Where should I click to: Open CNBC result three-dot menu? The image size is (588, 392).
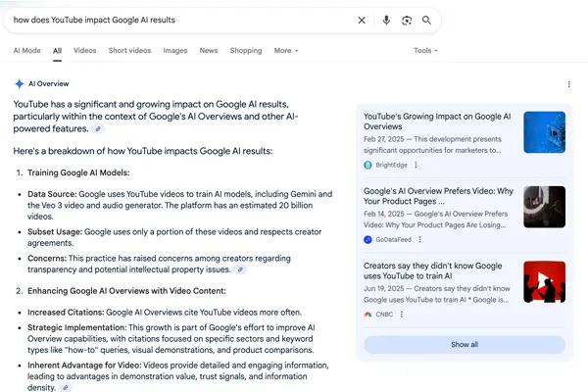(402, 315)
